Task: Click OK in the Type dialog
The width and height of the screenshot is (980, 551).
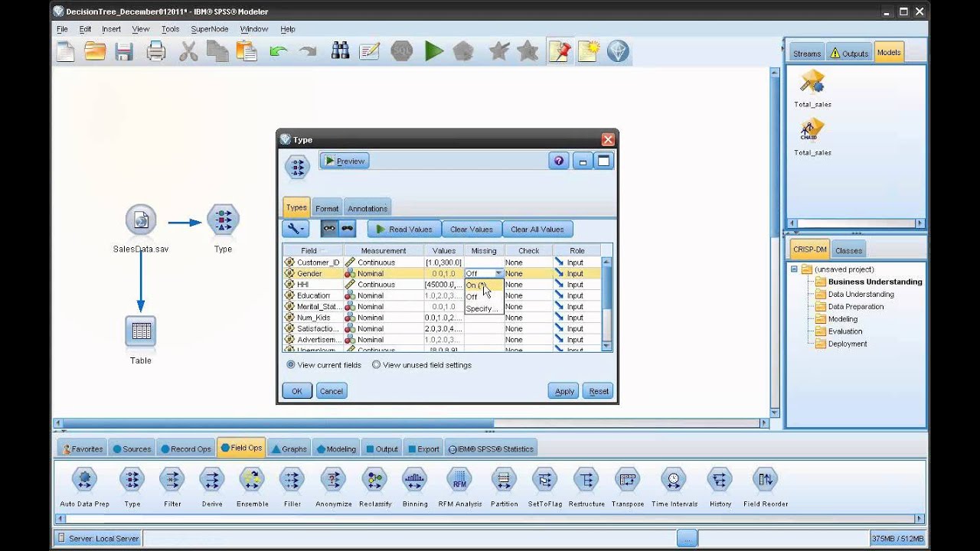Action: (x=297, y=391)
